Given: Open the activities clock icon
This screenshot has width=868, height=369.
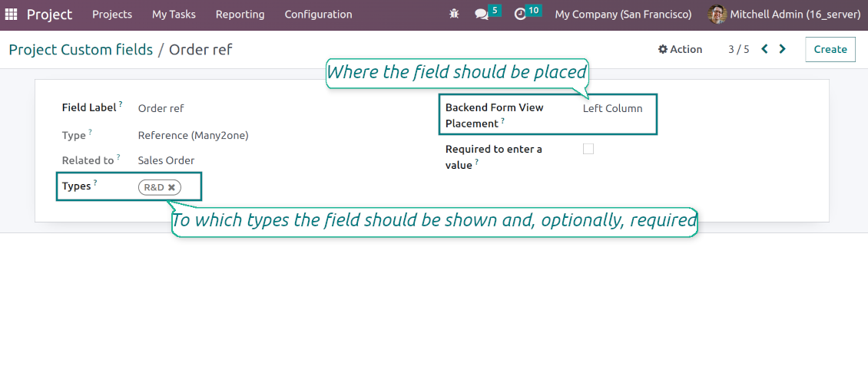Looking at the screenshot, I should coord(520,15).
